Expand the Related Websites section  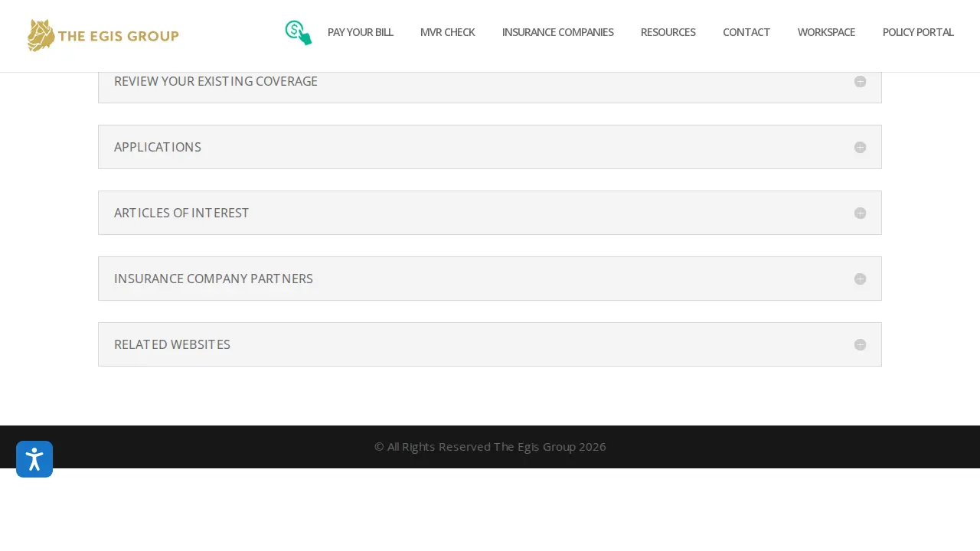point(490,344)
